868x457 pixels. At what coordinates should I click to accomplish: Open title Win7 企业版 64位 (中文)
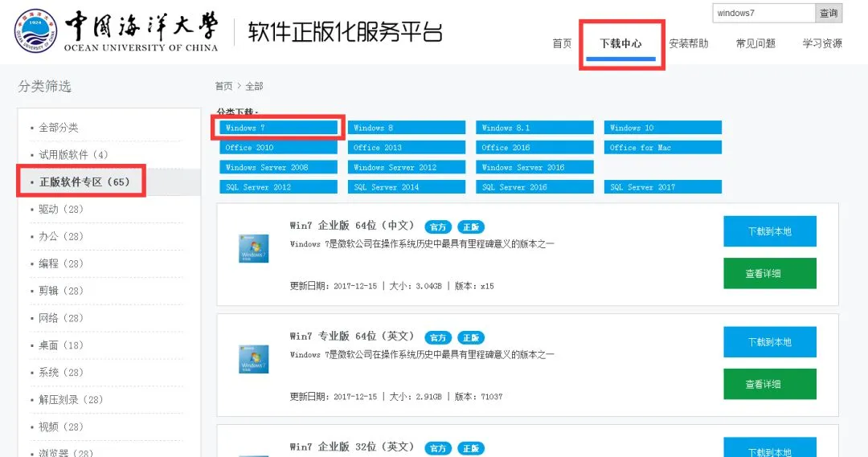(x=352, y=226)
